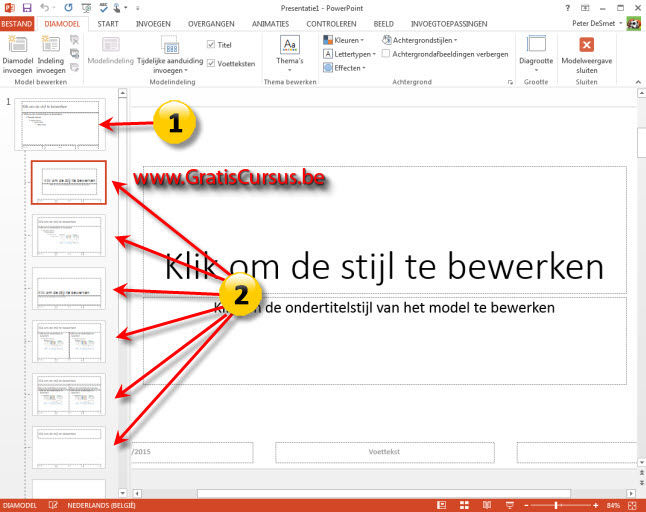Viewport: 646px width, 512px height.
Task: Select the slide master thumbnail 1
Action: [60, 124]
